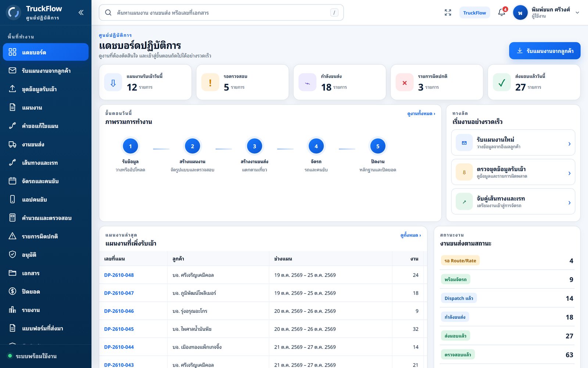Click document icon beside แบบฟอร์มที่ส่งมา

tap(12, 328)
